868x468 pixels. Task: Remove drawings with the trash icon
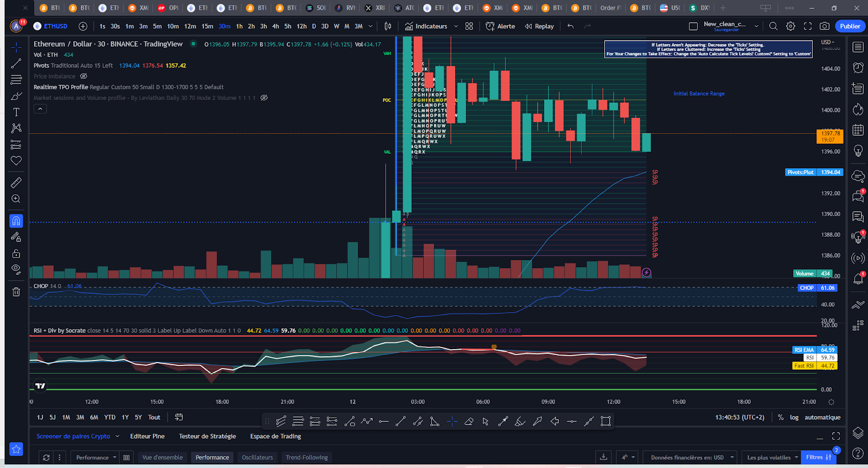[x=16, y=292]
